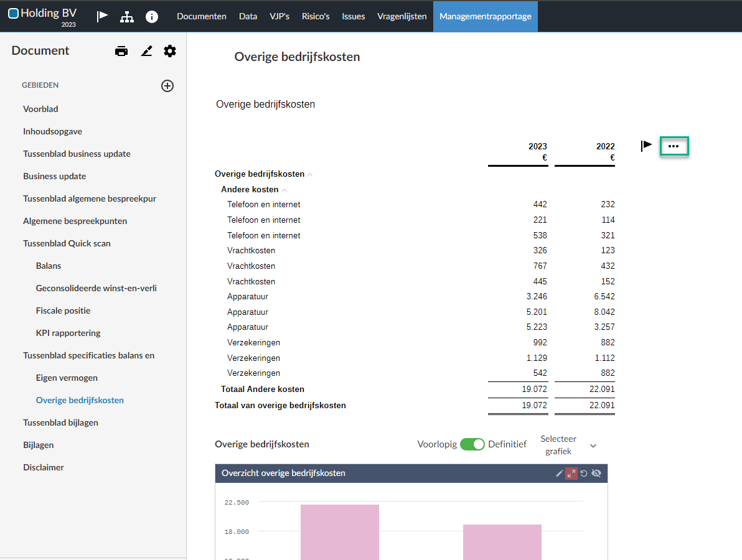The width and height of the screenshot is (742, 560).
Task: Open Tussenblad Quick scan section
Action: point(67,243)
